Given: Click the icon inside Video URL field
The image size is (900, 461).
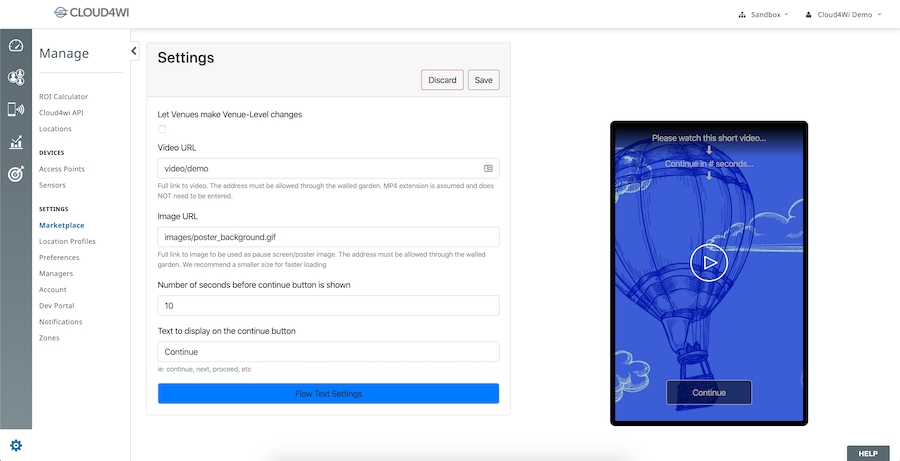Looking at the screenshot, I should 488,169.
